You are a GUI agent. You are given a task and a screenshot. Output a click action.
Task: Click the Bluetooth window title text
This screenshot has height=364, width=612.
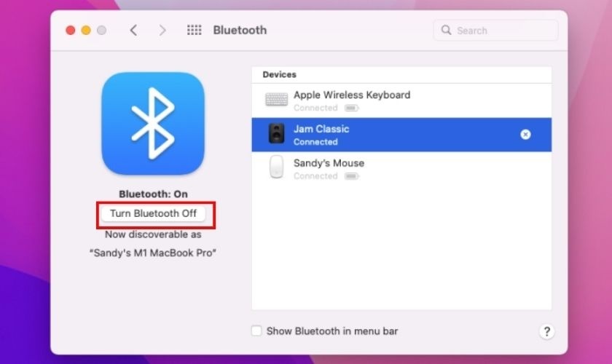(x=240, y=30)
